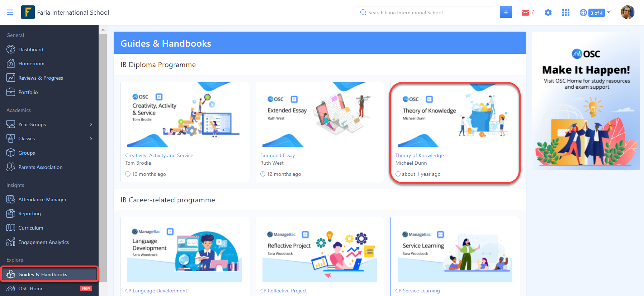
Task: Click the 3 of 4 progress badge
Action: pos(597,13)
